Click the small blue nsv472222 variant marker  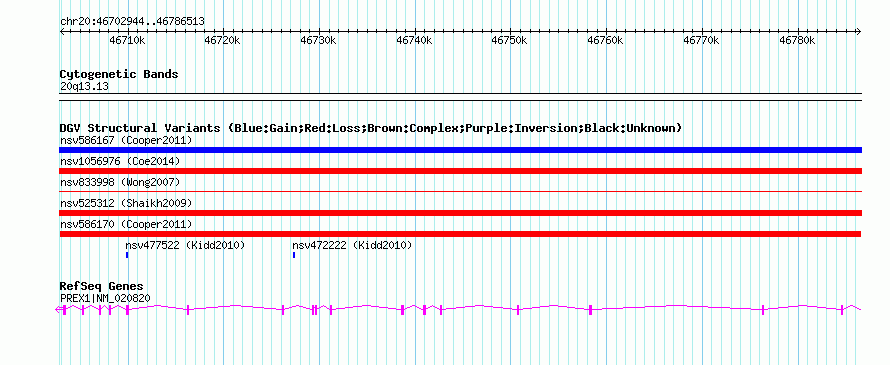(294, 255)
